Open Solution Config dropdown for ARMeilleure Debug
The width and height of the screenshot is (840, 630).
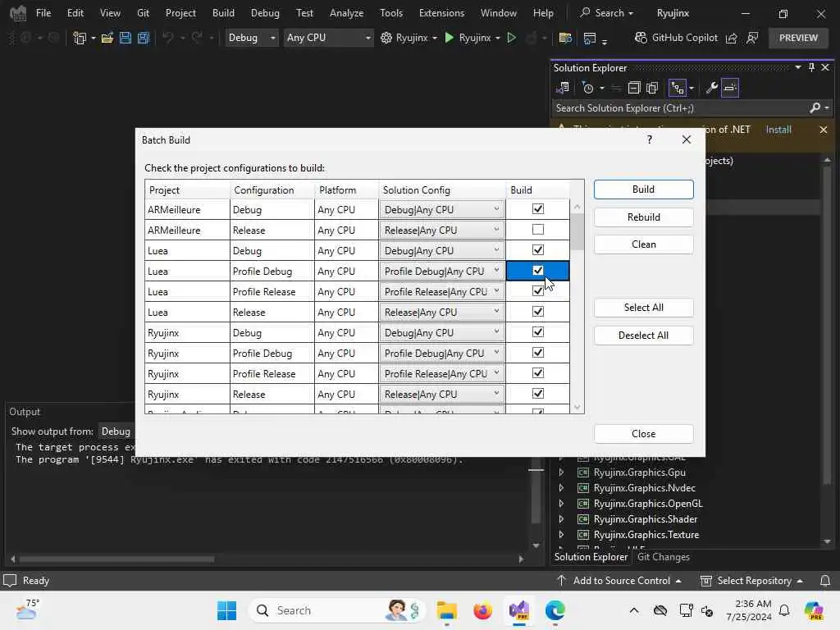tap(441, 209)
